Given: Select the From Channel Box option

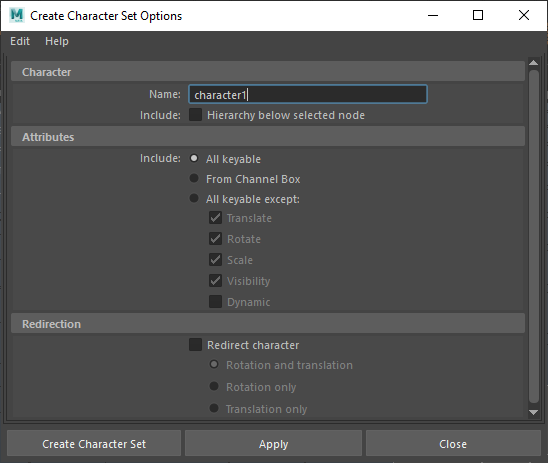Looking at the screenshot, I should click(x=194, y=178).
